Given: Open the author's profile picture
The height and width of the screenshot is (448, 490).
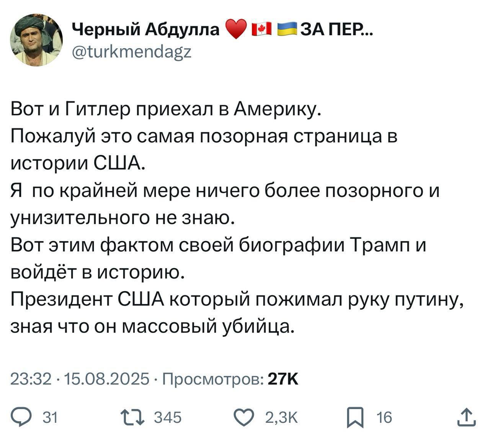Looking at the screenshot, I should click(36, 39).
